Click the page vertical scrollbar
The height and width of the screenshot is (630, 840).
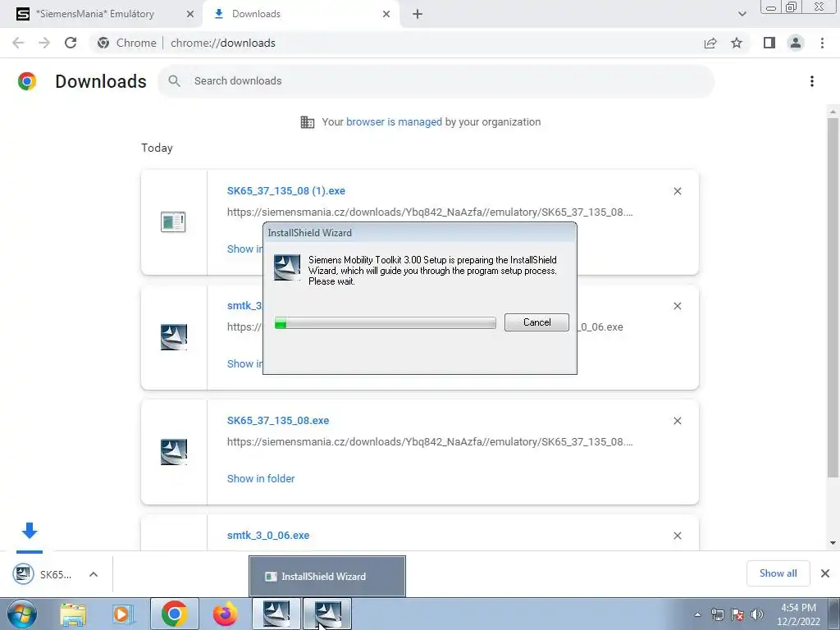(833, 298)
